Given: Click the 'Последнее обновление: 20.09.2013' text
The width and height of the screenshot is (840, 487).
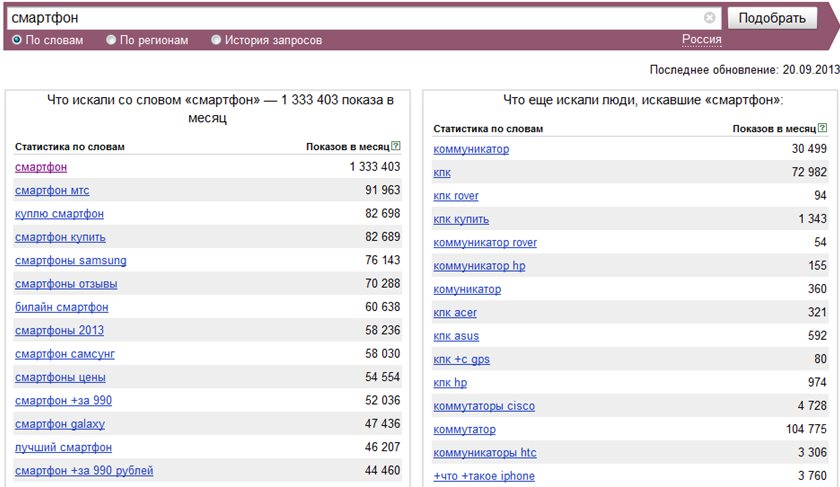Looking at the screenshot, I should pyautogui.click(x=744, y=70).
